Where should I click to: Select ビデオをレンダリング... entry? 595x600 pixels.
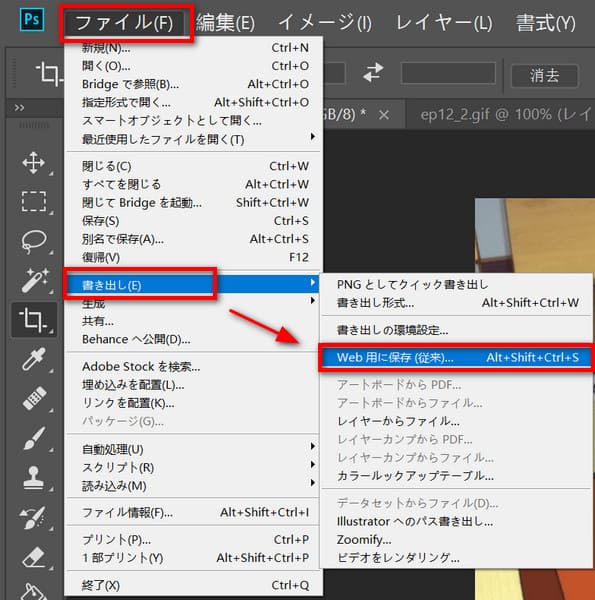[457, 558]
